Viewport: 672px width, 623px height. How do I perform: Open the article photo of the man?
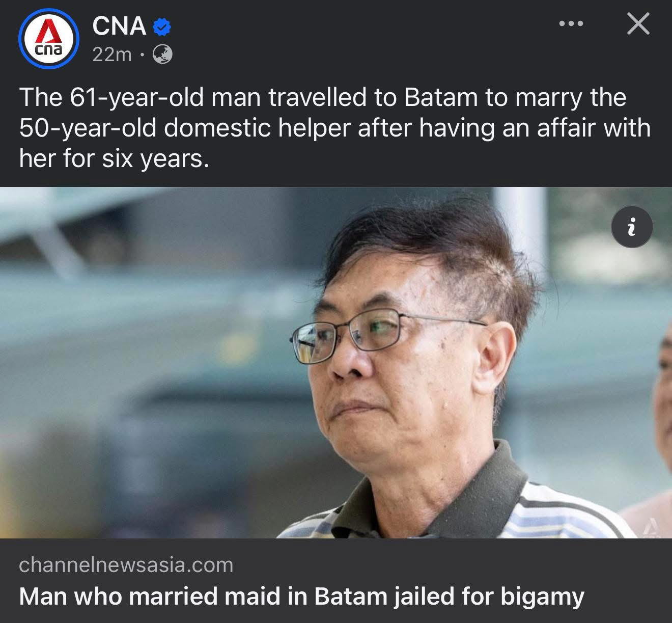pyautogui.click(x=336, y=363)
